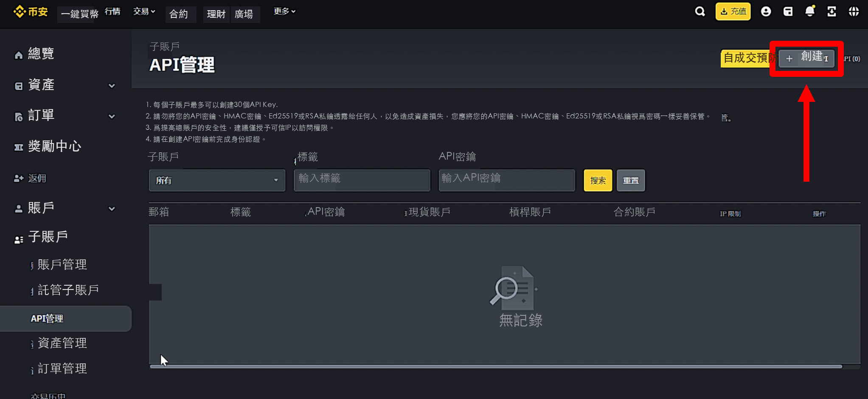Open the Binance logo home page

31,11
